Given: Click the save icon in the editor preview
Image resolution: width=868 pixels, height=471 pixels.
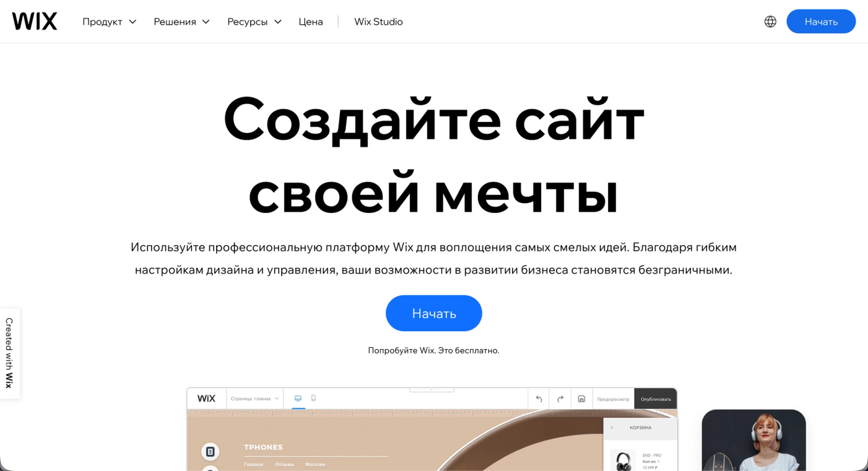Looking at the screenshot, I should pyautogui.click(x=581, y=399).
